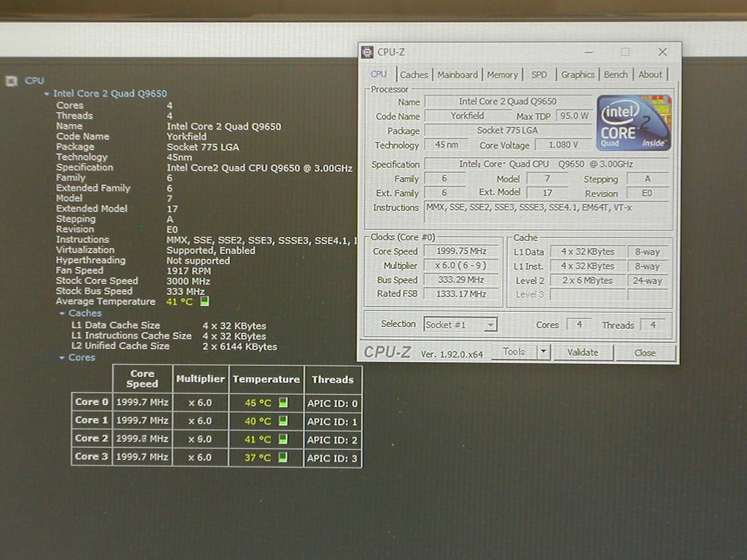Viewport: 747px width, 560px height.
Task: Click the Intel Core 2 Quad logo
Action: click(x=634, y=123)
